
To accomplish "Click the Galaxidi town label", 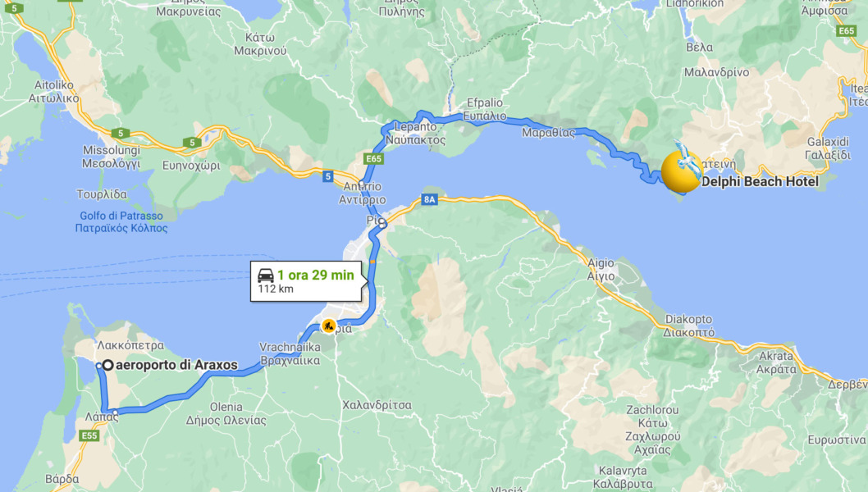I will click(828, 148).
